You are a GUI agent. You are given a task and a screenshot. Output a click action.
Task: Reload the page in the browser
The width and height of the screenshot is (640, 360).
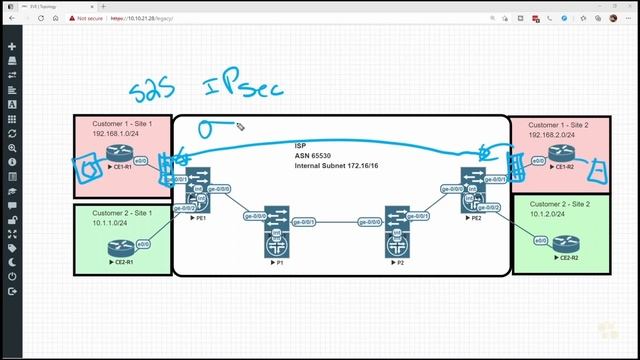tap(41, 18)
